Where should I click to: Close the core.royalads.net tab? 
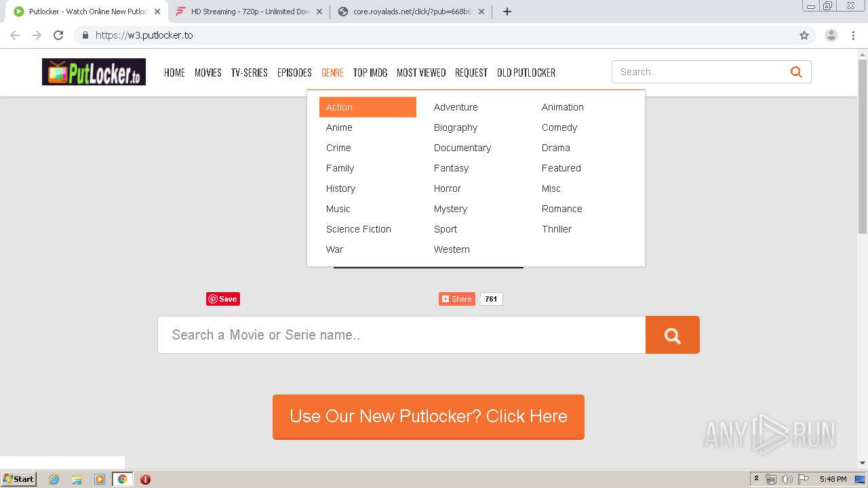coord(481,12)
